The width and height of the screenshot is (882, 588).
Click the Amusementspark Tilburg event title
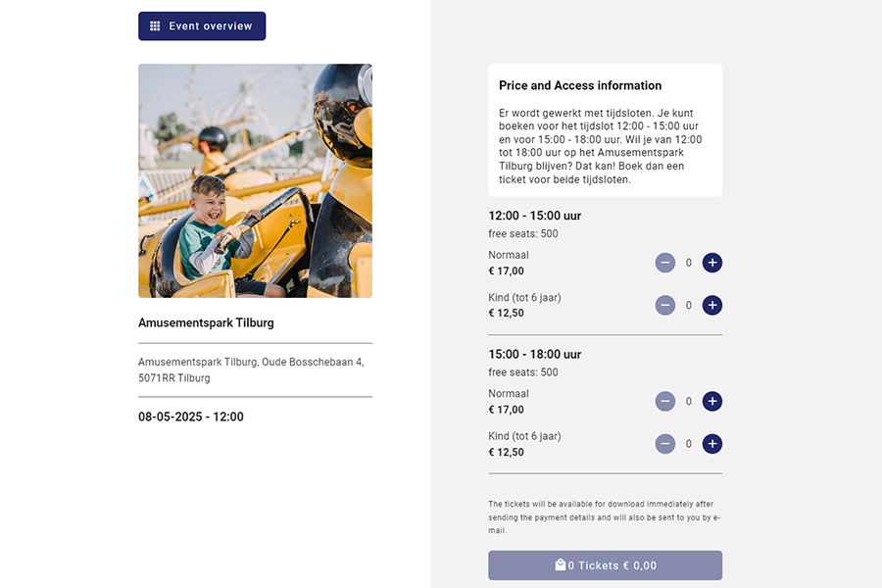click(206, 322)
